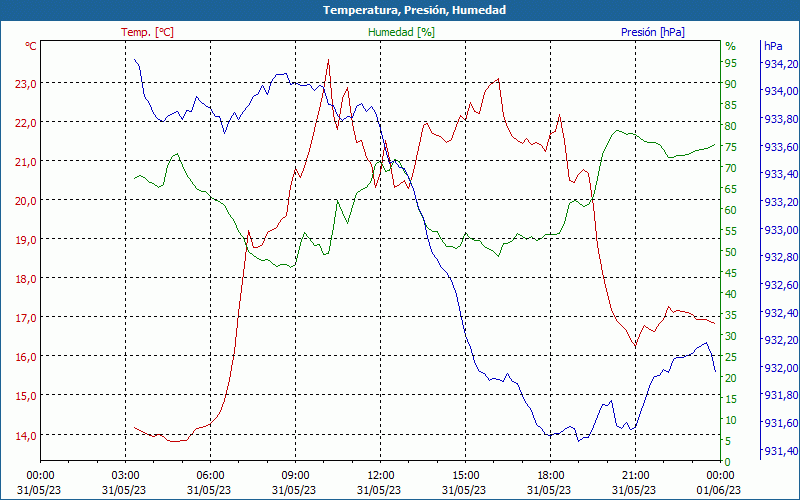800x500 pixels.
Task: Click the '933,20' pressure axis value
Action: 780,202
